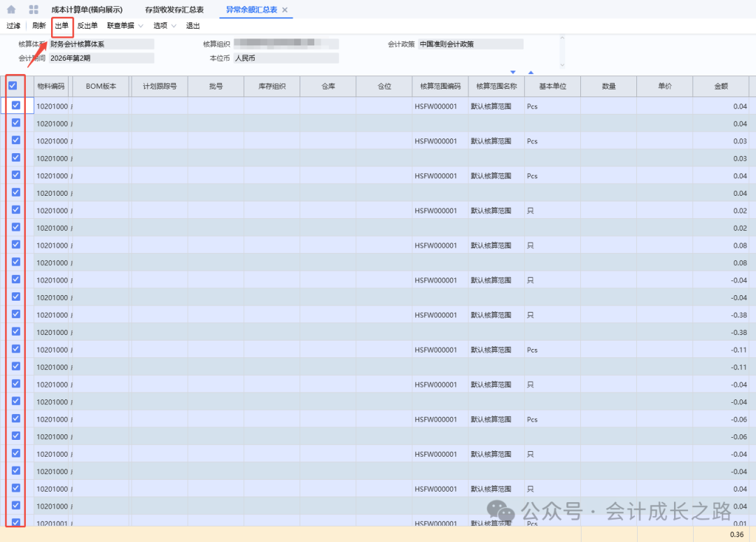This screenshot has height=542, width=756.
Task: Open the 过滤 filter option
Action: coord(13,26)
